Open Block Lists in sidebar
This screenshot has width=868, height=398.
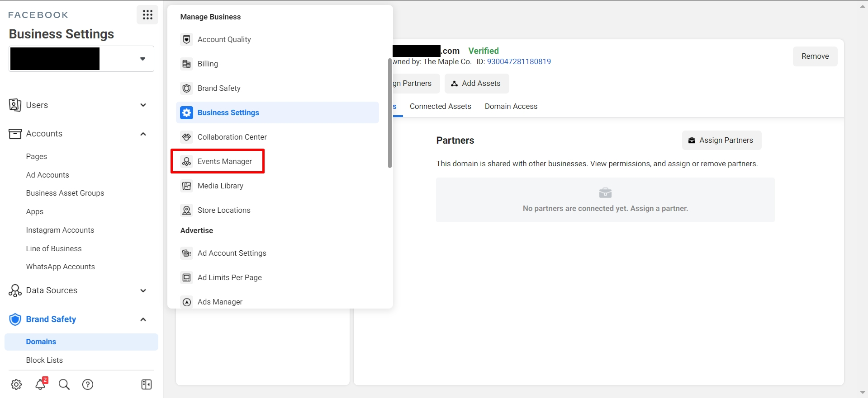44,360
